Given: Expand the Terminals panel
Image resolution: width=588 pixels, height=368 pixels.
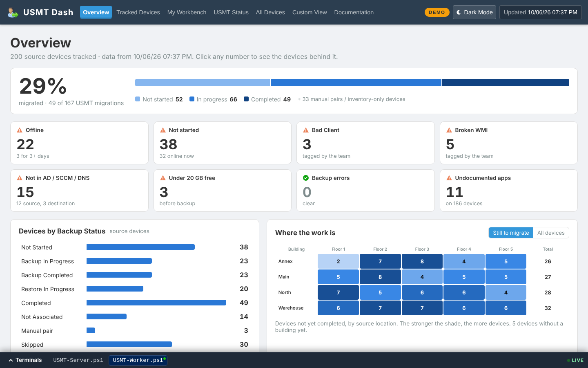Looking at the screenshot, I should (25, 360).
